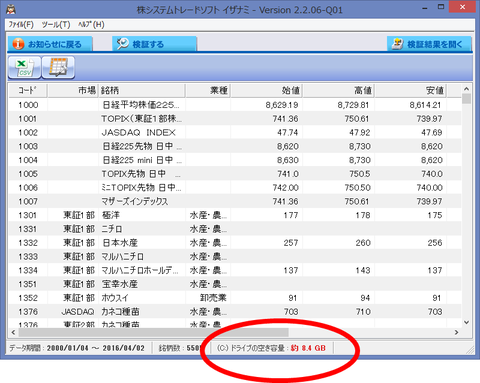
Task: Select row 極洋
Action: click(235, 215)
